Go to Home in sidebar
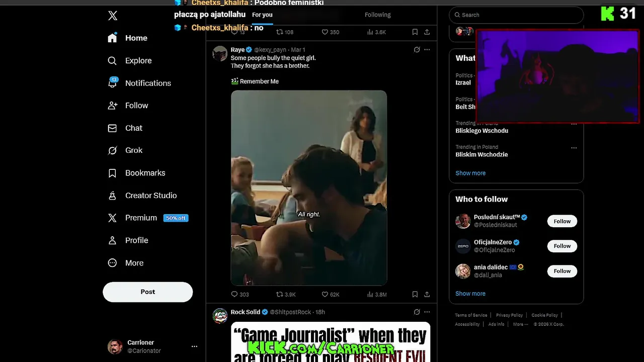Image resolution: width=644 pixels, height=362 pixels. [128, 38]
